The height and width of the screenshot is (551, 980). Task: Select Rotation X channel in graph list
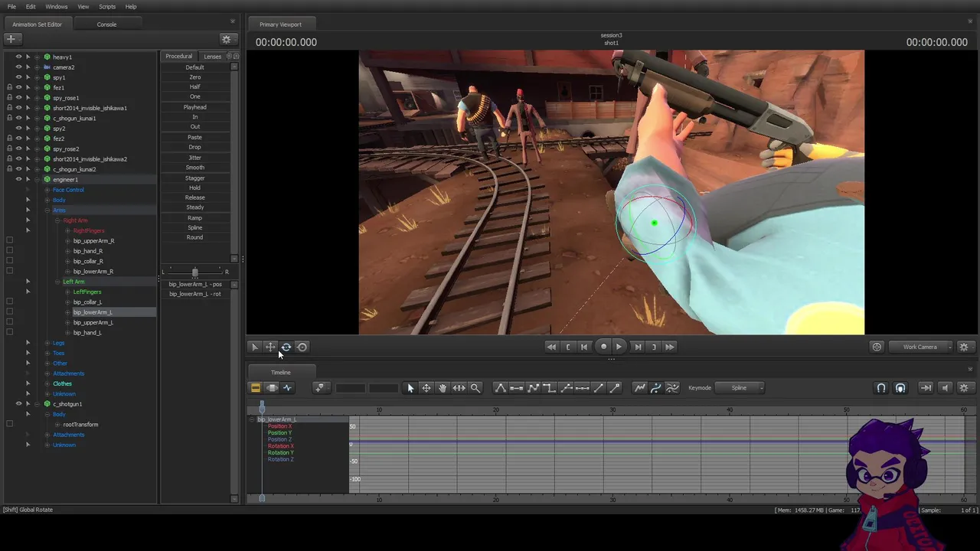pyautogui.click(x=280, y=446)
